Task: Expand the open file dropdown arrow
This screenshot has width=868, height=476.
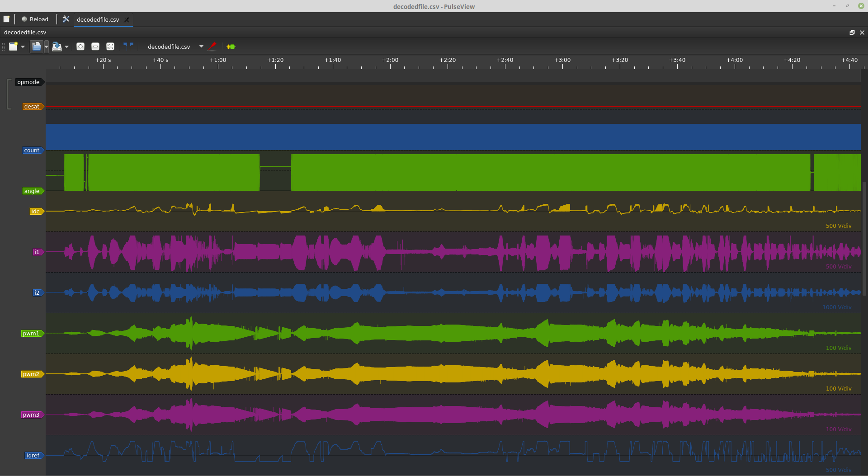Action: coord(46,47)
